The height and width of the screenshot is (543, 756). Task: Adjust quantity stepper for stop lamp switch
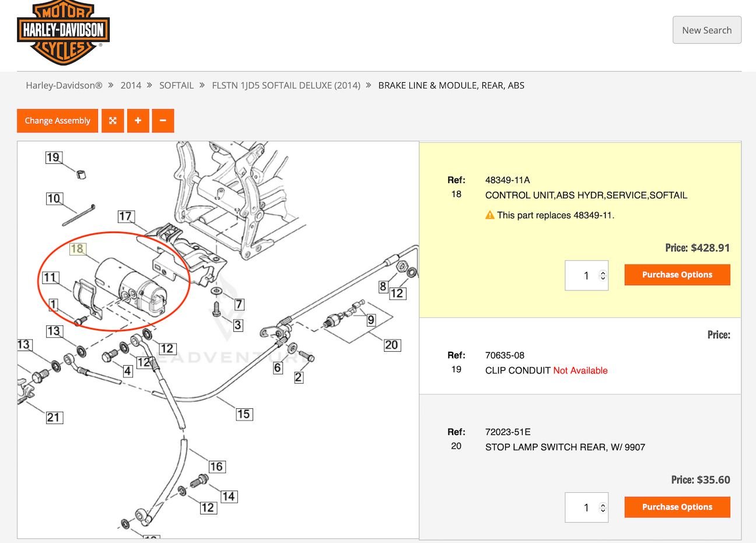[x=603, y=507]
